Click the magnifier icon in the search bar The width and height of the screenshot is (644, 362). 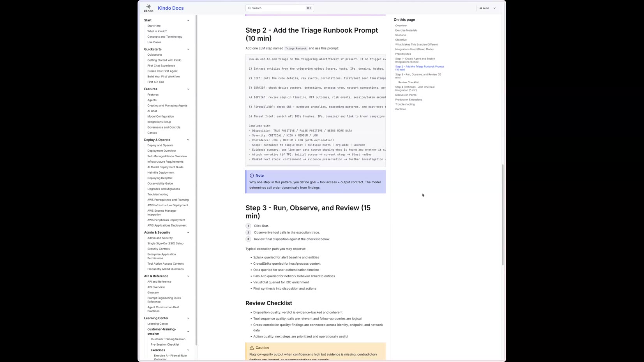coord(250,8)
